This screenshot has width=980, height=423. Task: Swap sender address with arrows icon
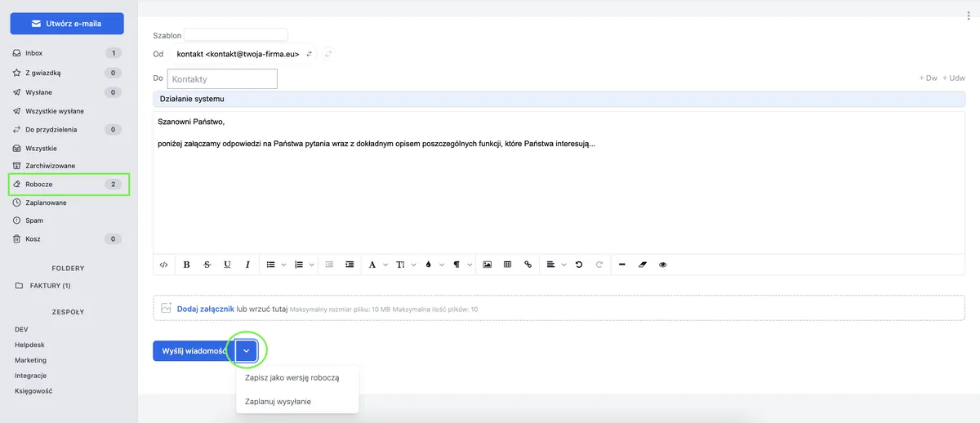point(310,54)
